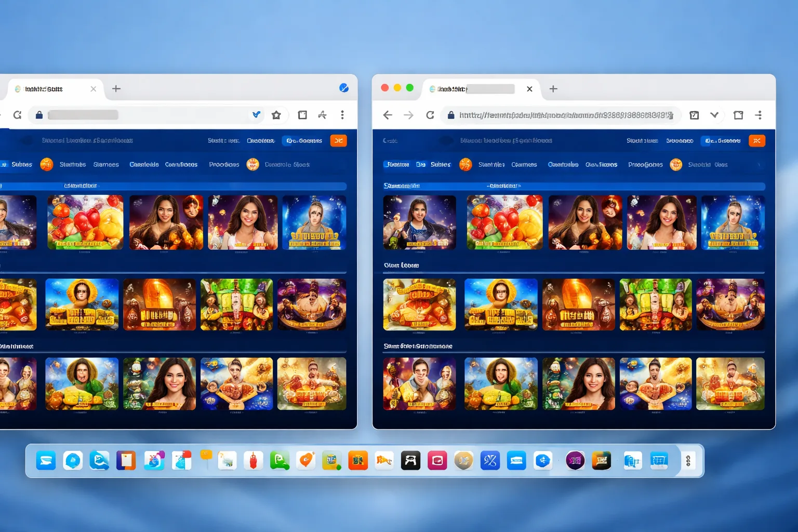Viewport: 798px width, 532px height.
Task: Click the three-dot item at the dock's right end
Action: [688, 460]
